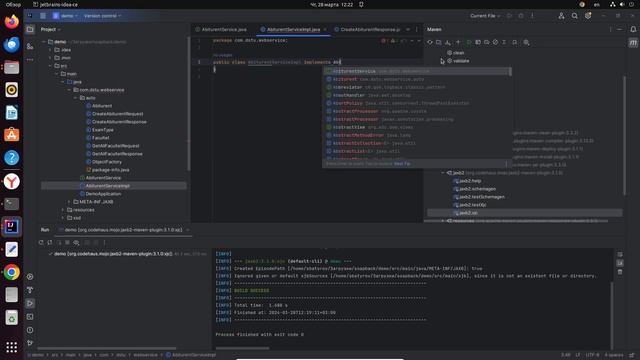Expand the .mvn folder
640x360 pixels.
point(50,58)
